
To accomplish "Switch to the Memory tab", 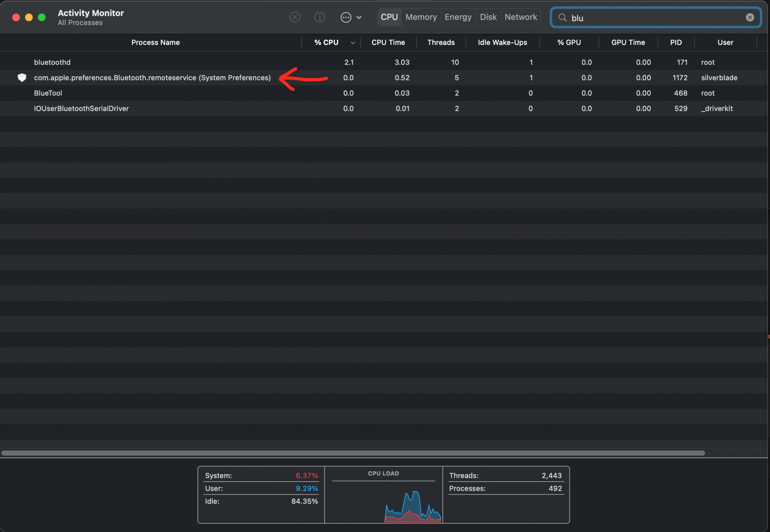I will [421, 17].
